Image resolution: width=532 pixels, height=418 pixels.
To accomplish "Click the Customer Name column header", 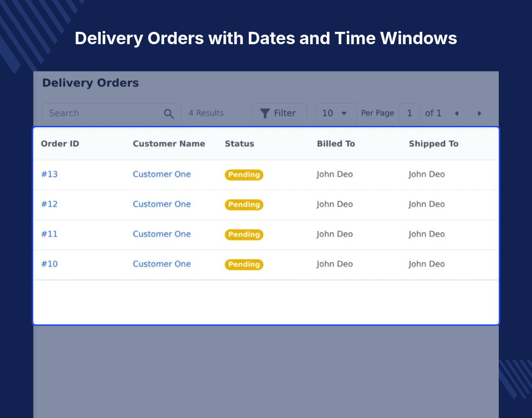I will click(x=169, y=143).
